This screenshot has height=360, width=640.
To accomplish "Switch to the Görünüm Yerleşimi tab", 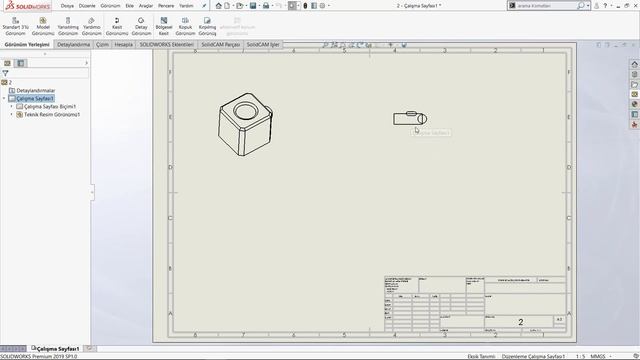I will pos(27,44).
